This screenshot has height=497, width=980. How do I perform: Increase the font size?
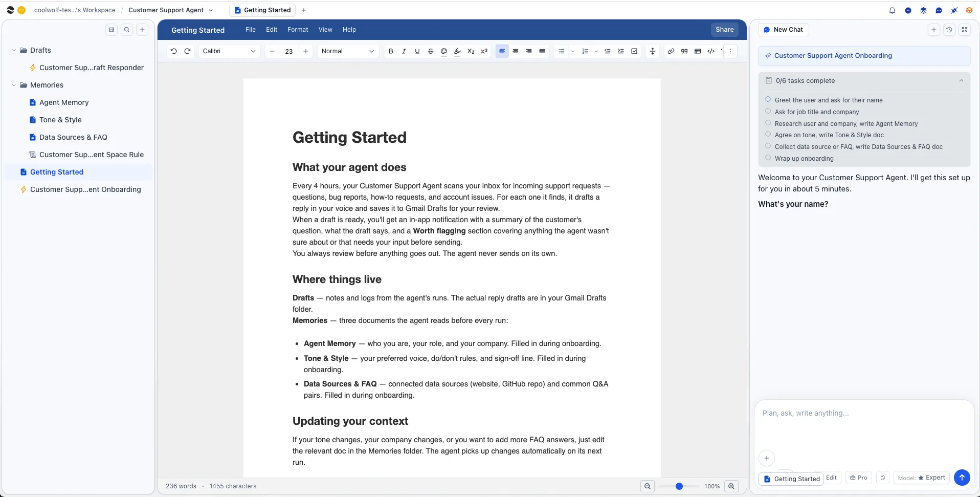[x=306, y=51]
